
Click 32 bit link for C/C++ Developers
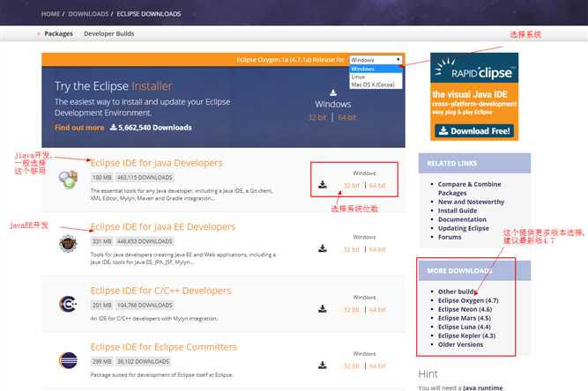pyautogui.click(x=352, y=310)
